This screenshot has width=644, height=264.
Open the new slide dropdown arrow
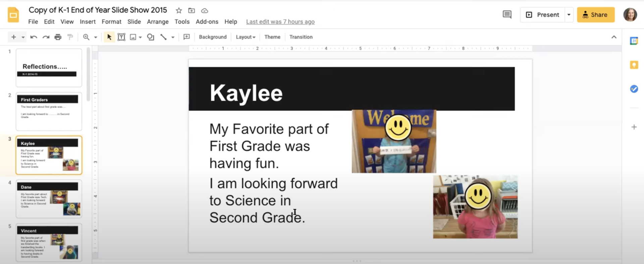tap(23, 37)
